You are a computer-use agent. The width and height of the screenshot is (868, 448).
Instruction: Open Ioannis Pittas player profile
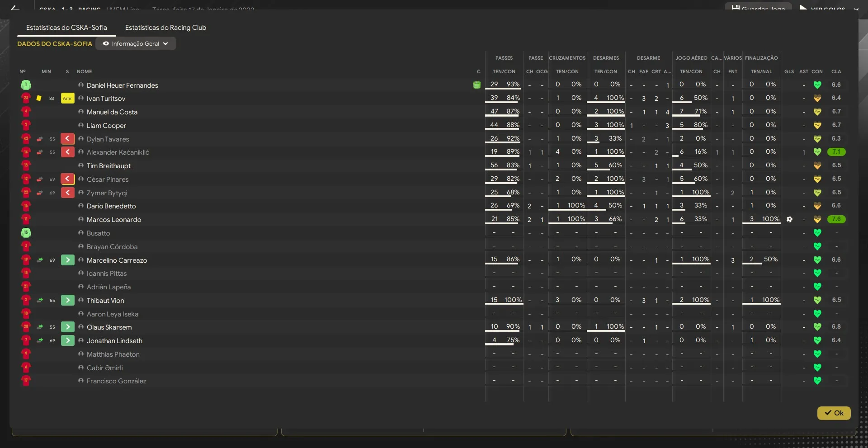tap(107, 273)
